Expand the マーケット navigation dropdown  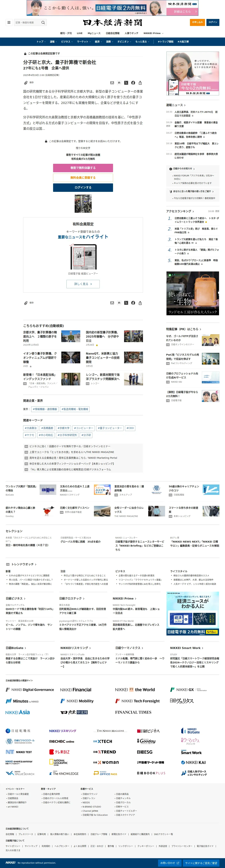click(x=84, y=42)
